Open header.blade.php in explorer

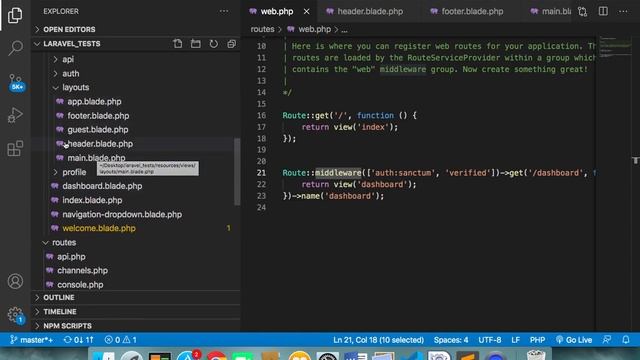click(135, 144)
